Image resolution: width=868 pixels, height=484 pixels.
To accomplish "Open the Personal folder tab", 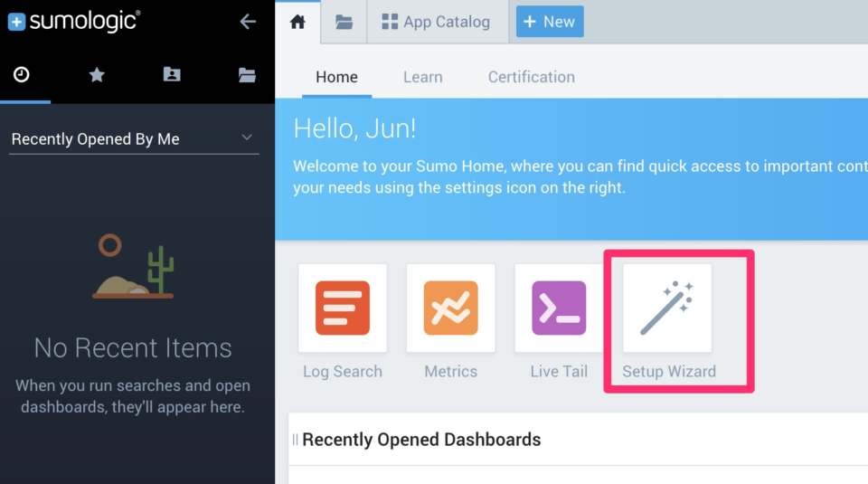I will tap(172, 74).
